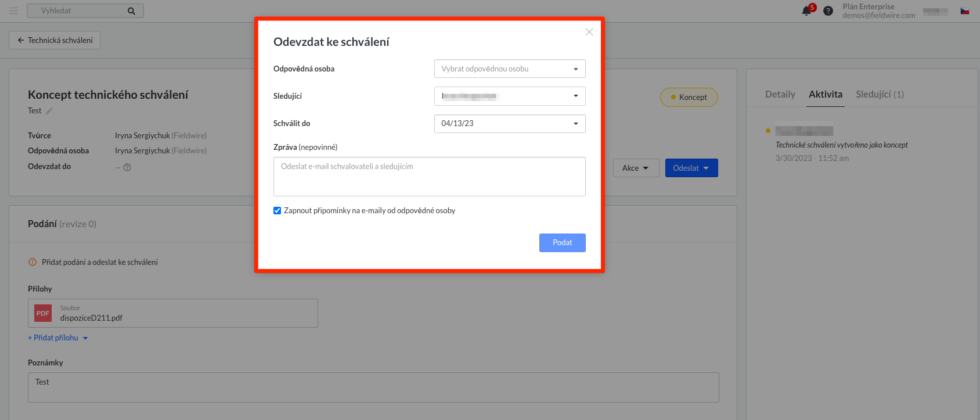This screenshot has width=980, height=420.
Task: Click Koncept technického schválení title
Action: pyautogui.click(x=108, y=95)
